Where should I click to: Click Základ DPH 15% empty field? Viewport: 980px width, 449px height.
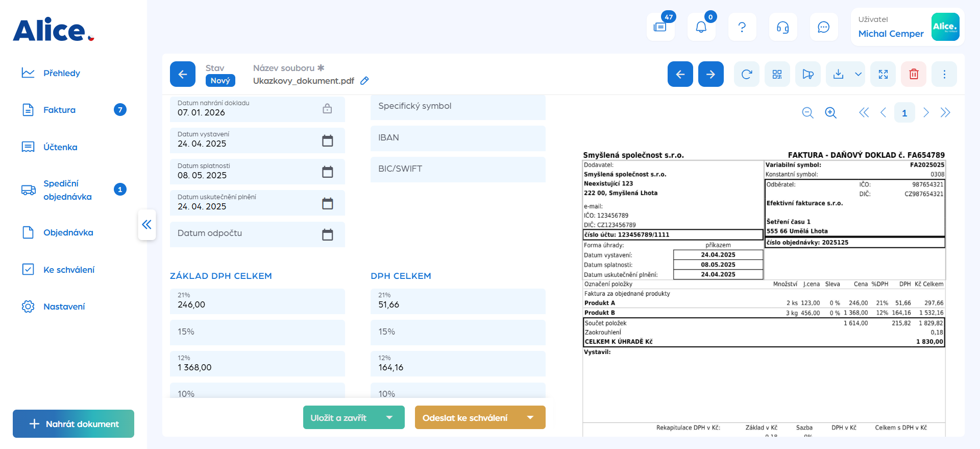(257, 333)
